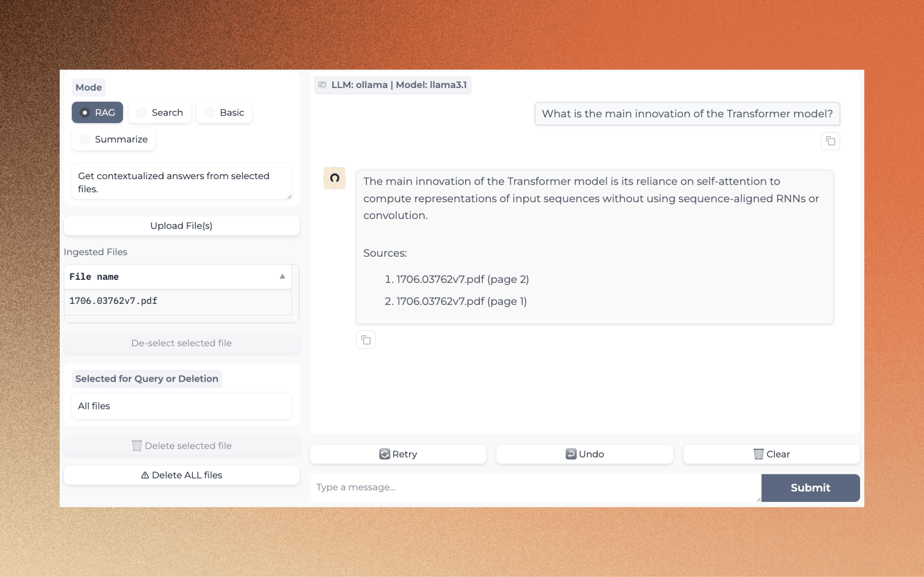The image size is (924, 577).
Task: Select the RAG mode radio button
Action: (x=85, y=112)
